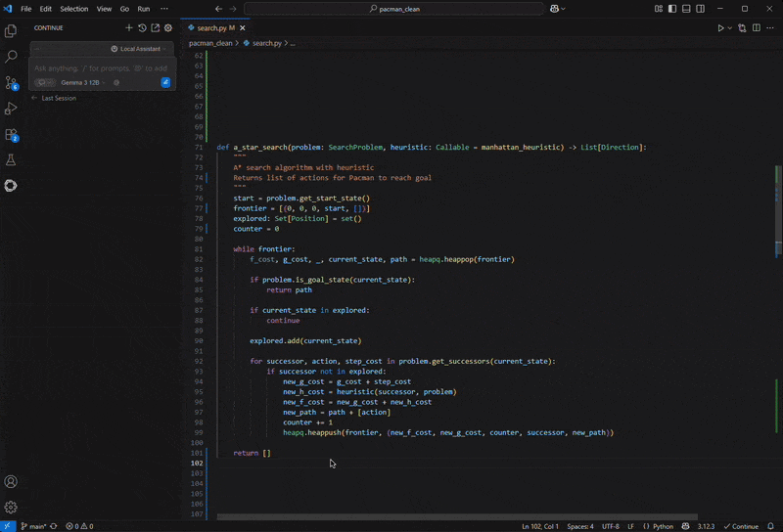
Task: Run the Python file with play button
Action: [720, 28]
